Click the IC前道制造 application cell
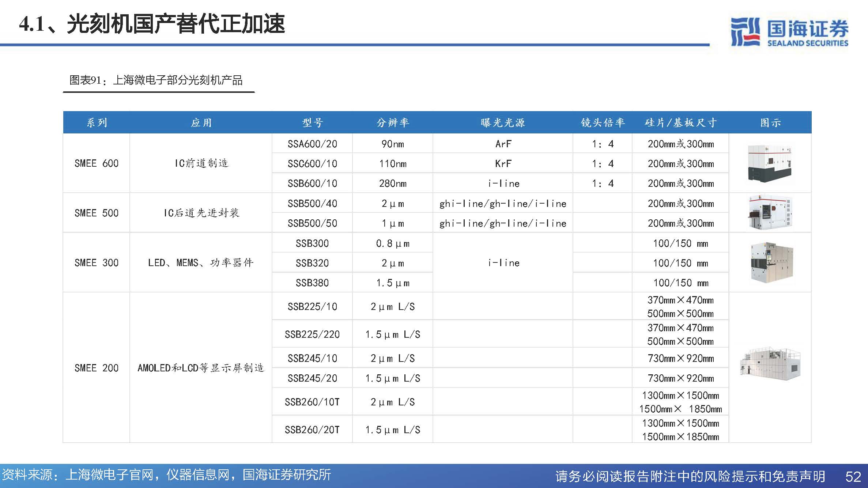Viewport: 868px width, 488px height. pos(201,163)
